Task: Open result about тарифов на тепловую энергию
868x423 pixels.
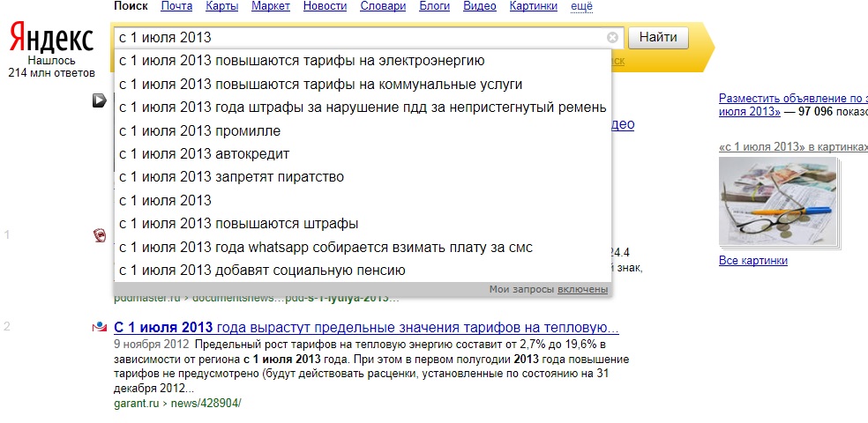Action: (366, 328)
